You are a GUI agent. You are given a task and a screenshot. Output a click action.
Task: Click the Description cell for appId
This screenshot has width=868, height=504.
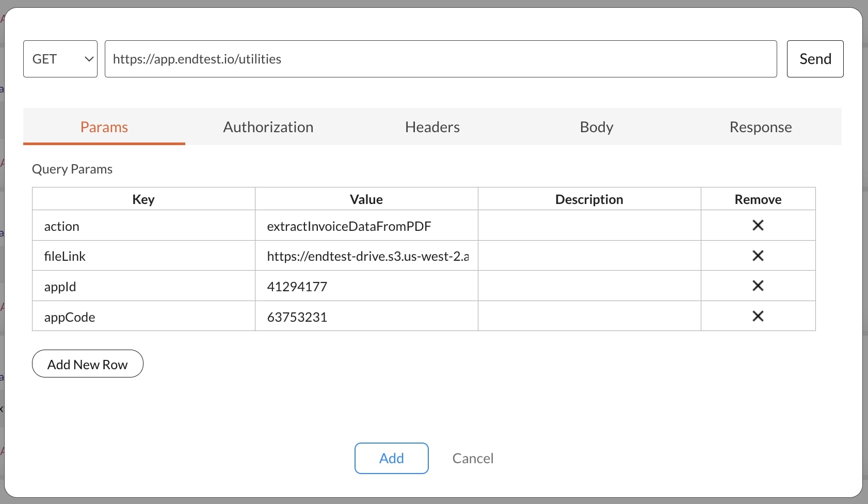tap(589, 286)
